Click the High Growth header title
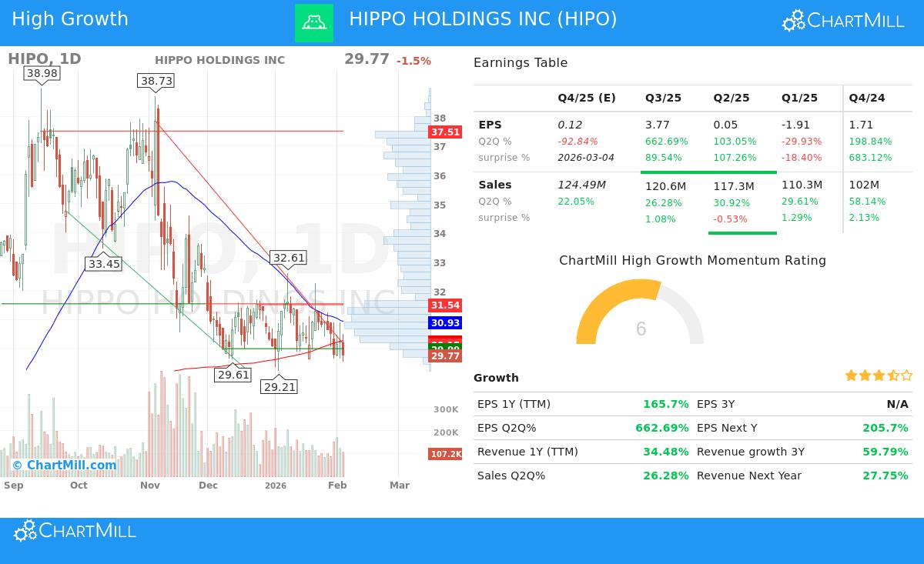Viewport: 924px width, 564px height. 70,18
